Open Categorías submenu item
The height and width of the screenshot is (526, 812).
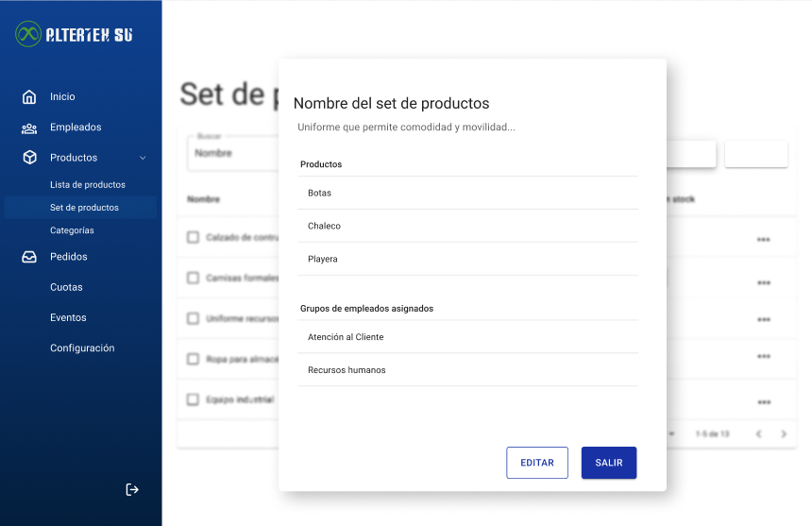tap(72, 230)
